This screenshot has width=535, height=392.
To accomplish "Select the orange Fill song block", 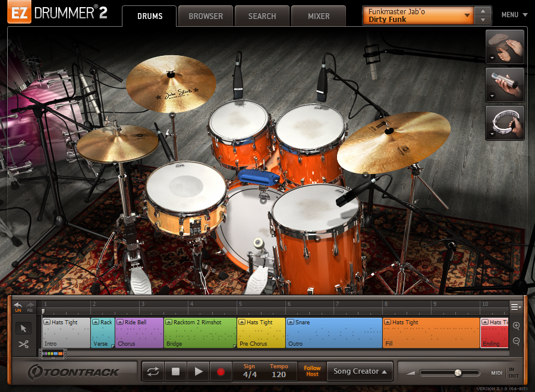I will (432, 333).
